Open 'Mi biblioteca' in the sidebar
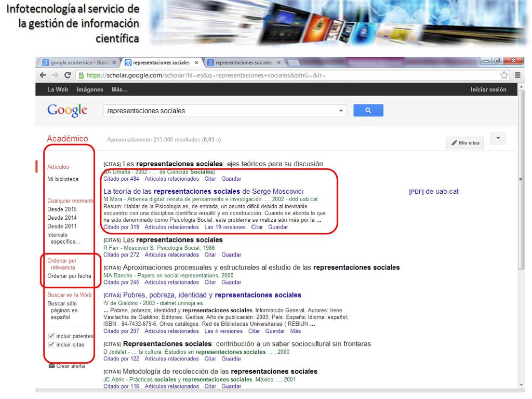Screen dimensions: 532x399 tap(63, 179)
